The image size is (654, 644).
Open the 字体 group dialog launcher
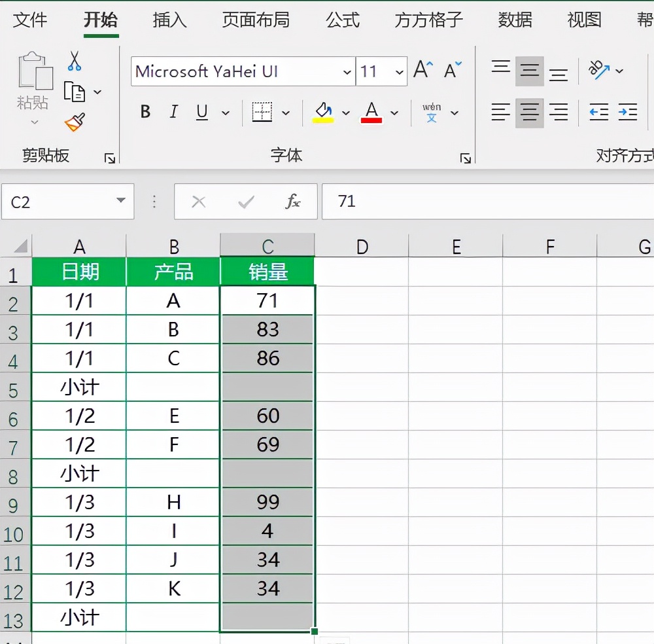(466, 158)
